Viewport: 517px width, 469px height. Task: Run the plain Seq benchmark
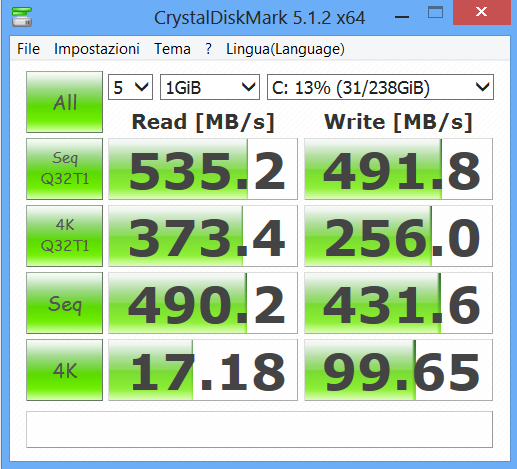click(65, 303)
